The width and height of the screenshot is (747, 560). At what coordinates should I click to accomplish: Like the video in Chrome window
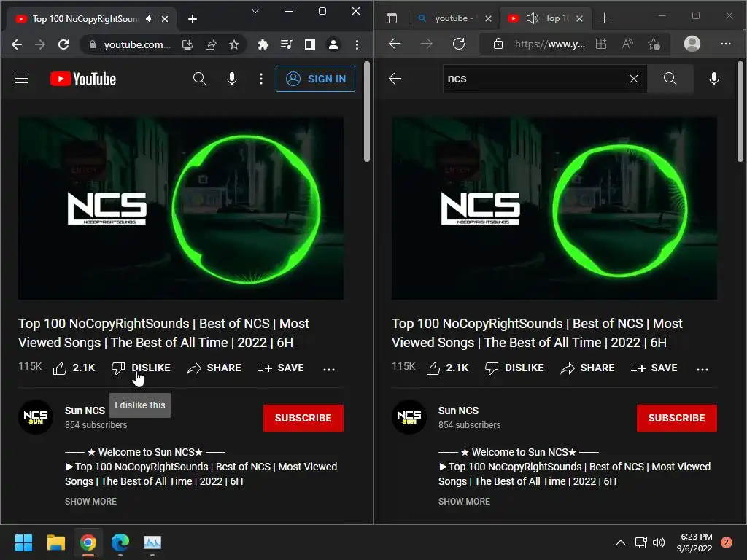click(74, 368)
